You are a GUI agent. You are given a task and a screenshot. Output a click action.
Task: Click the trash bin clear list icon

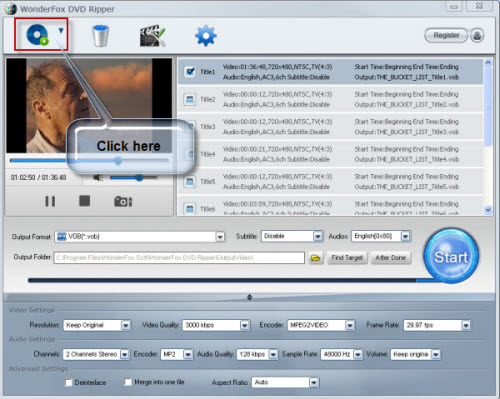click(x=100, y=35)
